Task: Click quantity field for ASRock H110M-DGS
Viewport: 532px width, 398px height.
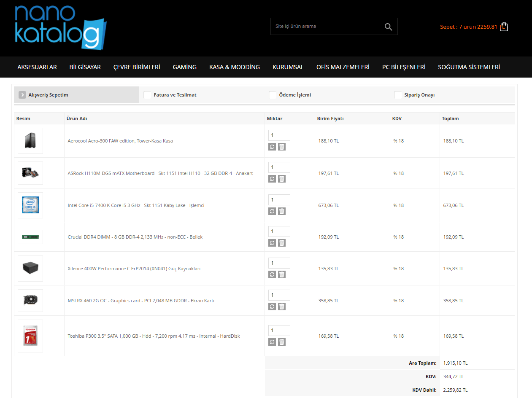Action: 279,167
